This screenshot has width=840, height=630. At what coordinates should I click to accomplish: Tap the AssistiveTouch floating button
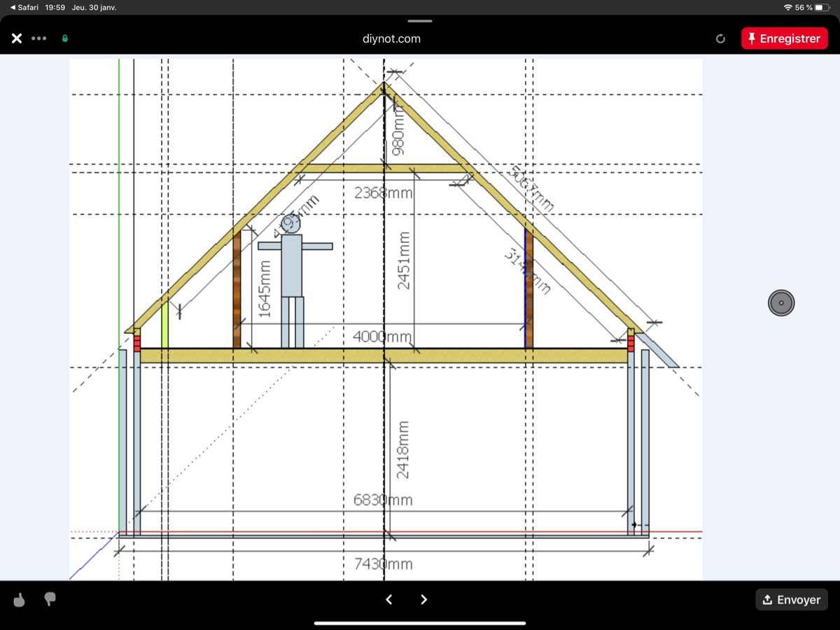(781, 303)
